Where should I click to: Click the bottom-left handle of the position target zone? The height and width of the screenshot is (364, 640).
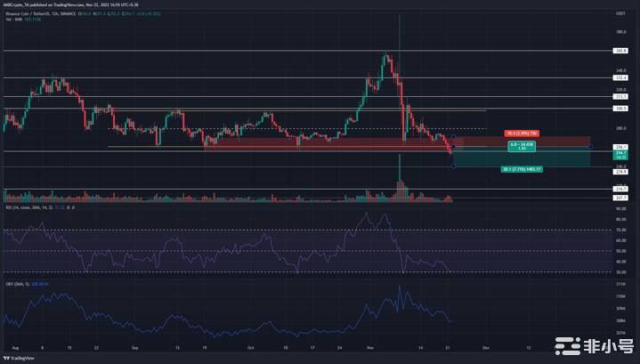pos(455,166)
